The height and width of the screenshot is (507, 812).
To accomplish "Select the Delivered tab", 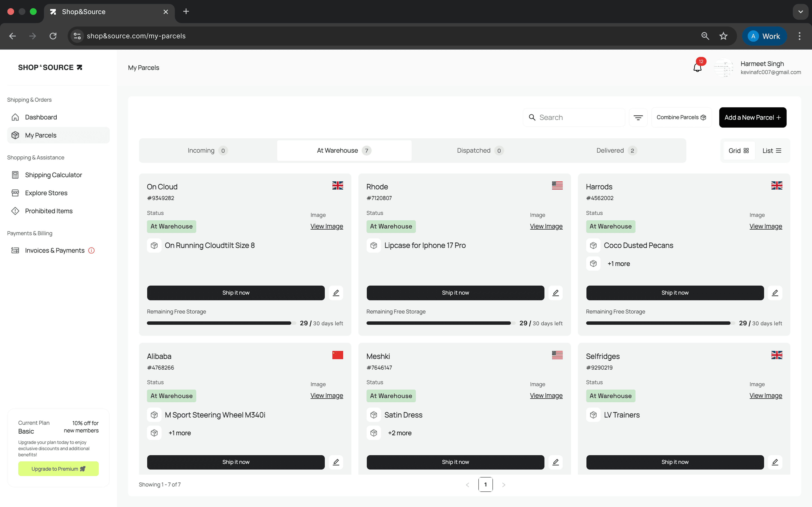I will [x=616, y=151].
